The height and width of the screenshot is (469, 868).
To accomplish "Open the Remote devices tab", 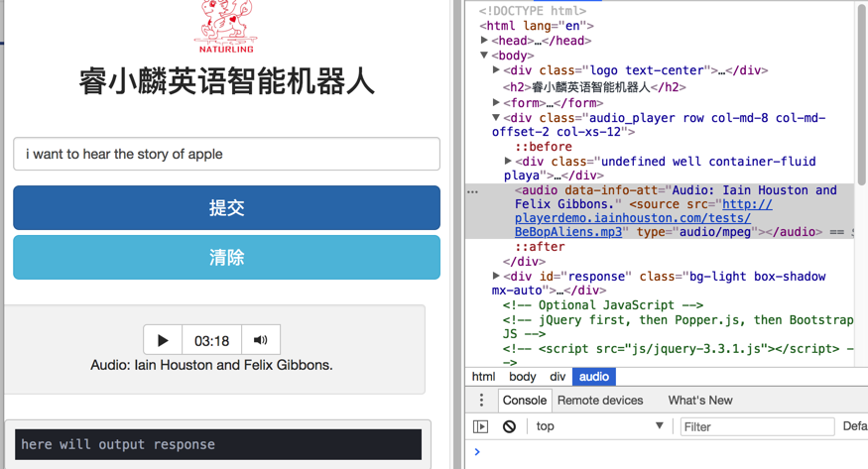I will (x=600, y=401).
